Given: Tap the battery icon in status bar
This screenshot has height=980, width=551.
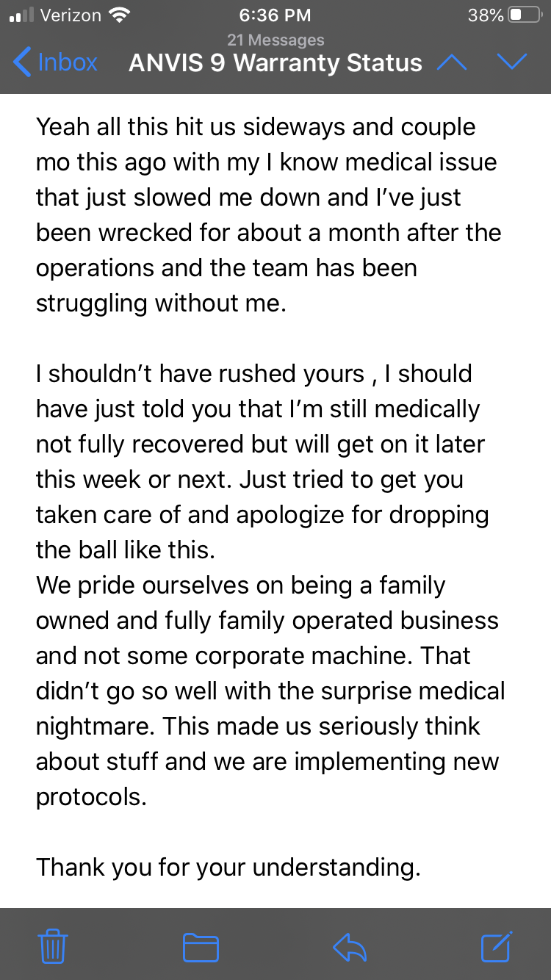Looking at the screenshot, I should (x=525, y=15).
